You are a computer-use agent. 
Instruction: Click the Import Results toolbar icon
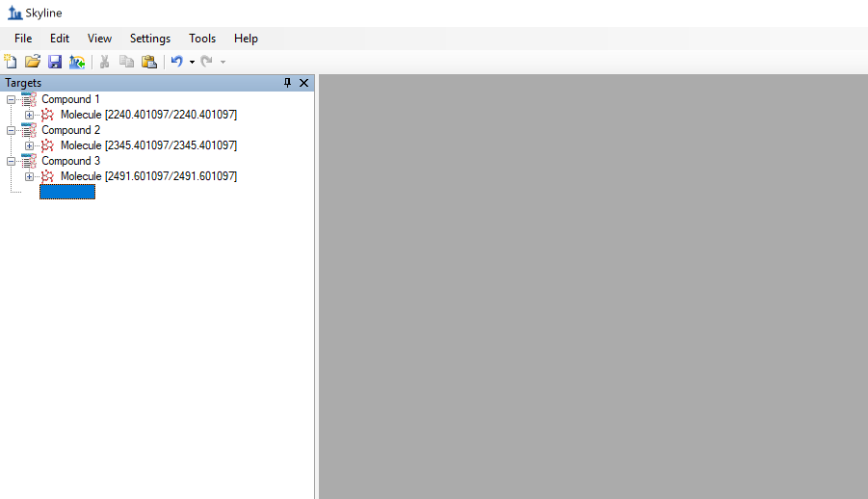77,62
